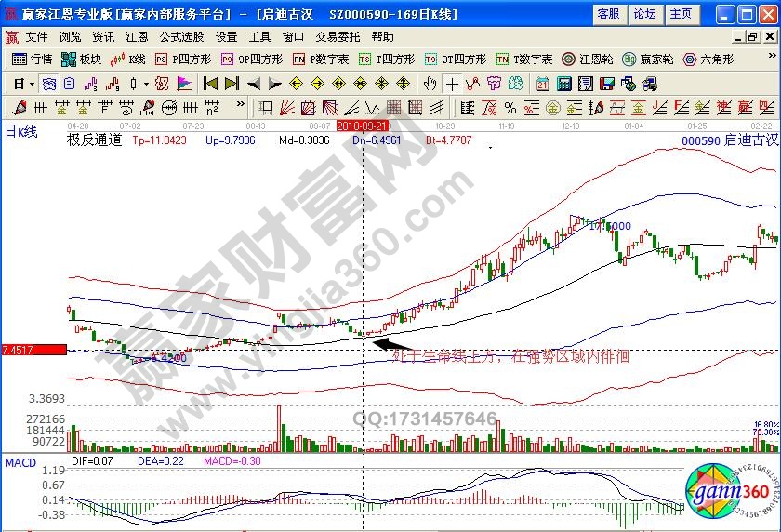Click the yellow diamond double-ended horizontal arrow icon
The height and width of the screenshot is (532, 781).
[x=338, y=84]
